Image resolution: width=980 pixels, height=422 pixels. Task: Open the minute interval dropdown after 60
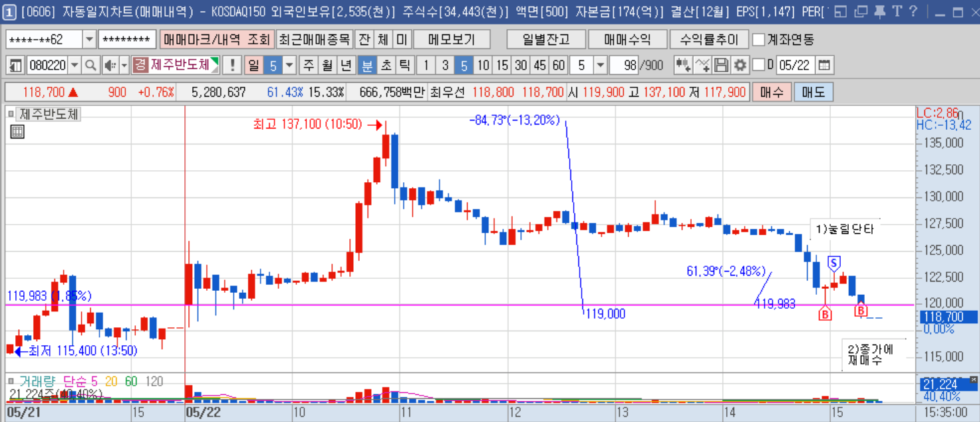tap(600, 66)
